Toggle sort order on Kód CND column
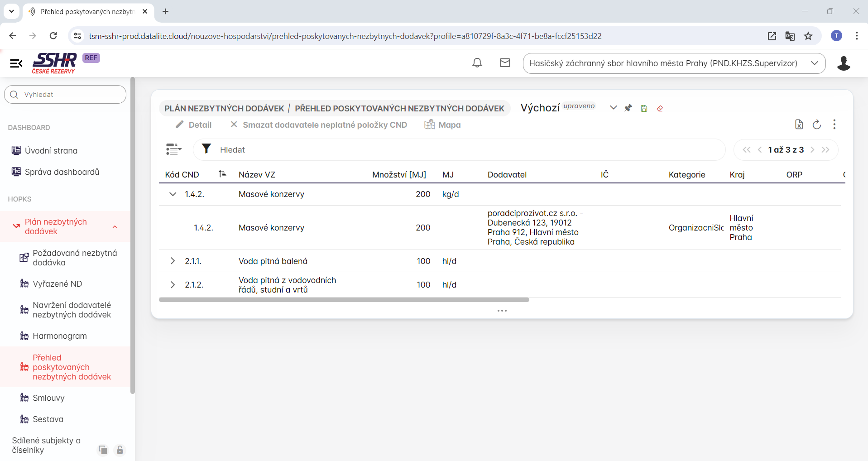 (x=222, y=174)
